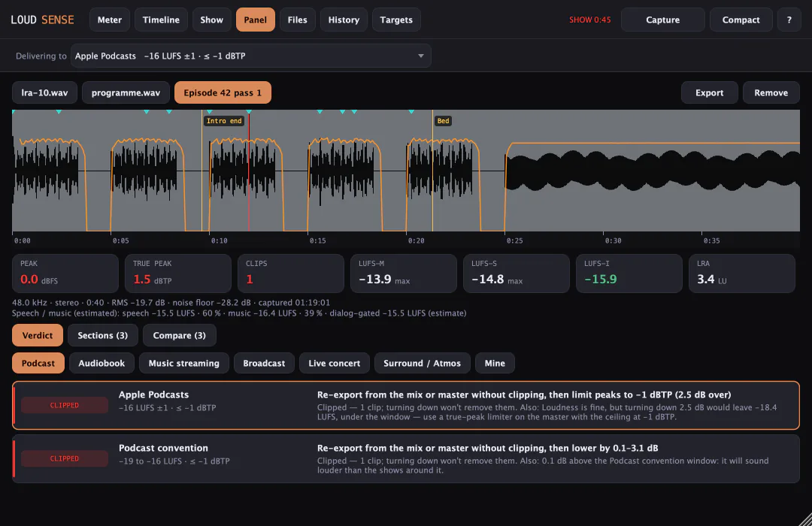The width and height of the screenshot is (812, 526).
Task: Click the resize grip in the window corner
Action: pyautogui.click(x=805, y=519)
